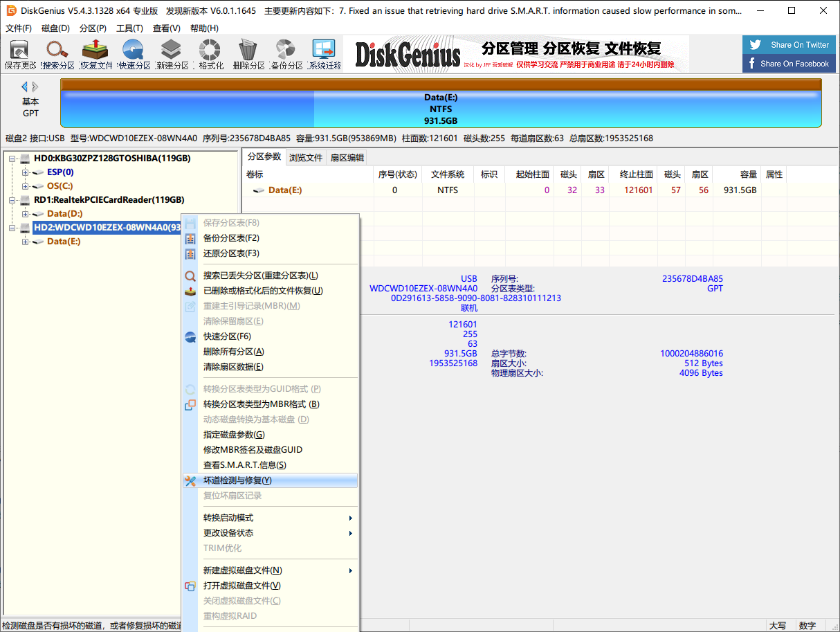The height and width of the screenshot is (632, 840).
Task: Open the 文件(F) menu
Action: pos(19,28)
